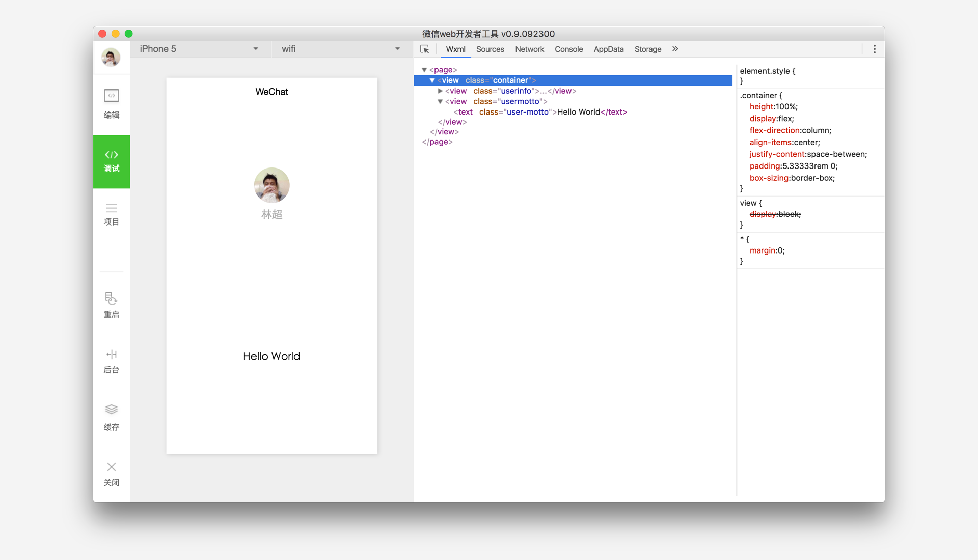978x560 pixels.
Task: Click the overflow menu (⋮) button
Action: point(875,49)
